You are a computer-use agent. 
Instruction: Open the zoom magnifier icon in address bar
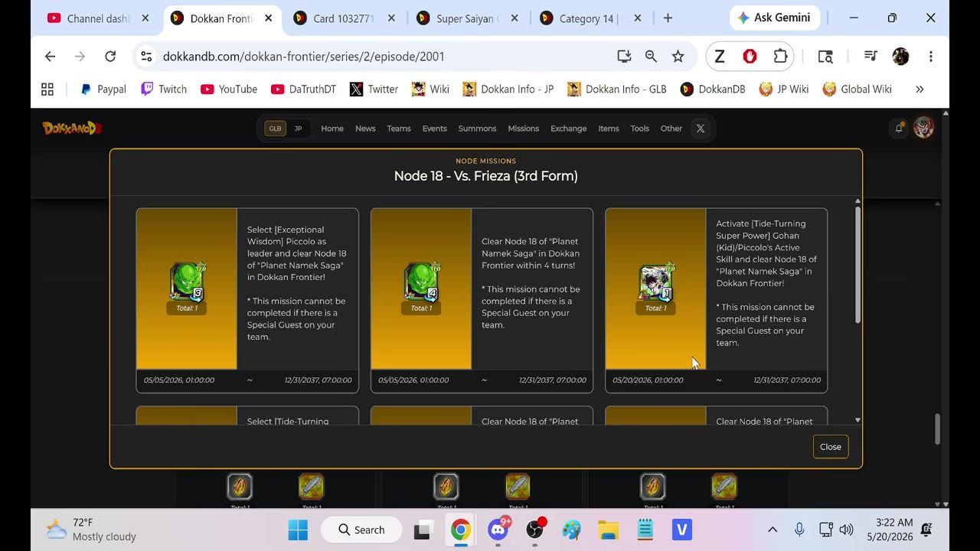(651, 56)
